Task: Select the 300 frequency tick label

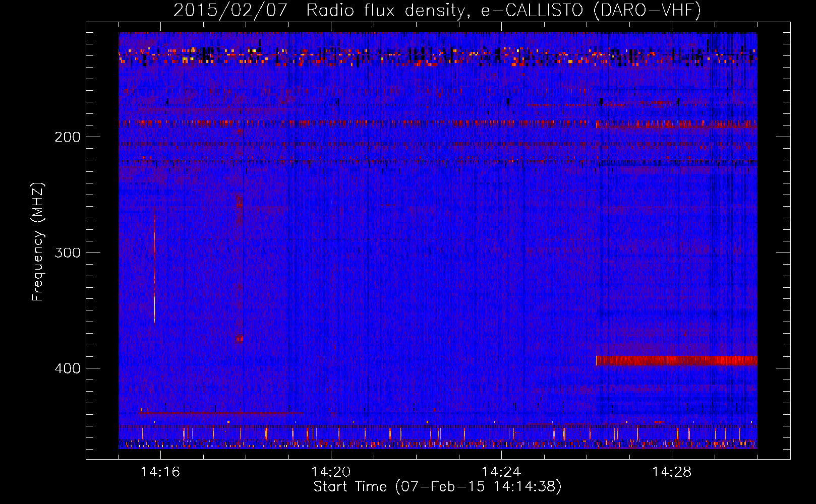Action: [68, 253]
